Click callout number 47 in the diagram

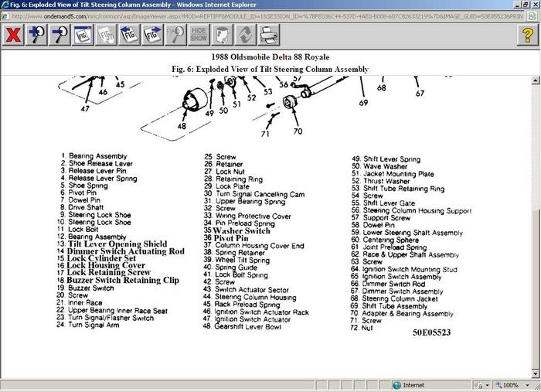pyautogui.click(x=85, y=109)
